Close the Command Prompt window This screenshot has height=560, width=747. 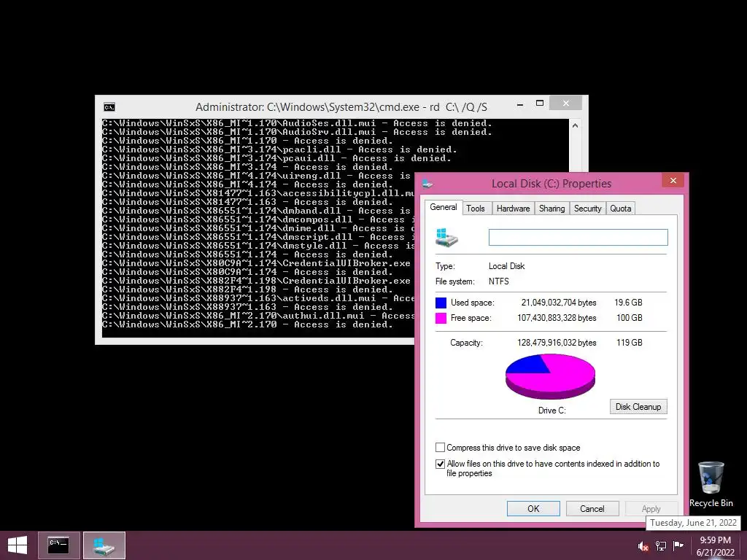point(565,103)
